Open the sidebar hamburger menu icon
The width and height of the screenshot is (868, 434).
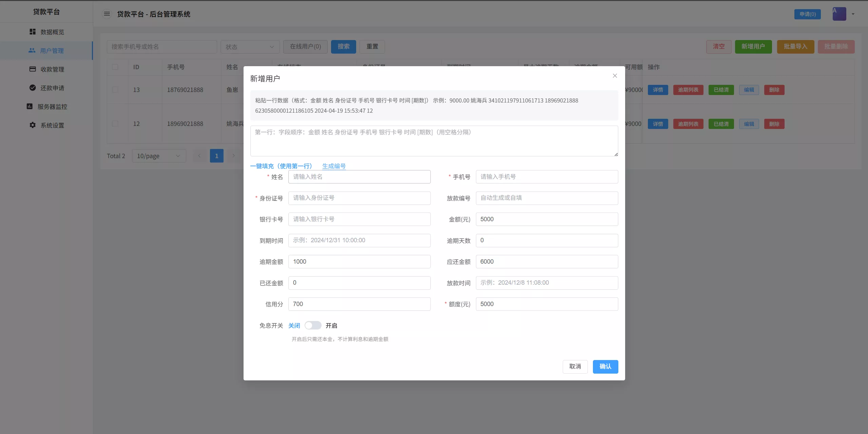click(x=107, y=14)
